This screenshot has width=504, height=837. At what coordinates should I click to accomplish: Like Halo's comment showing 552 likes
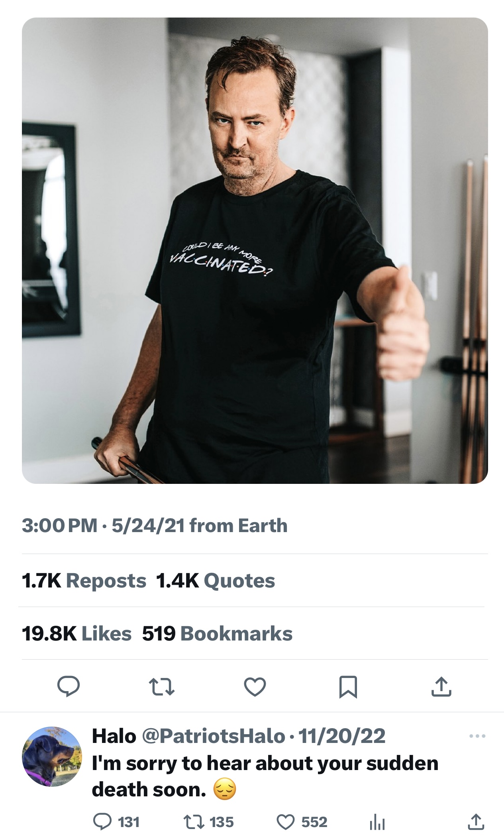pos(285,822)
